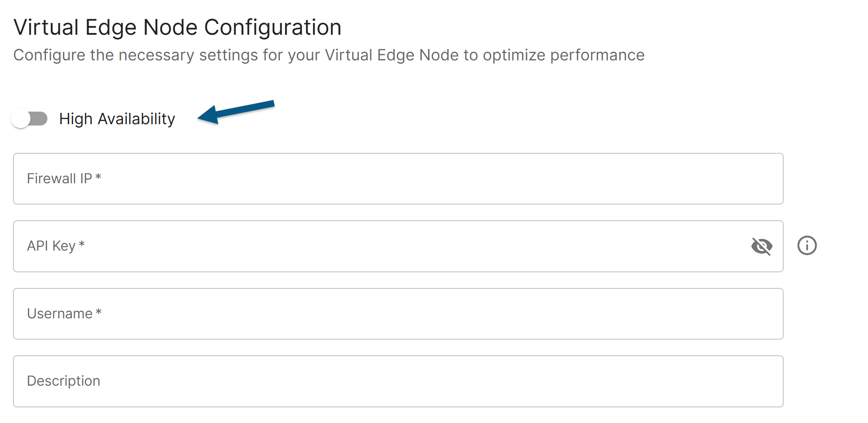Click the Description placeholder label

pos(63,381)
